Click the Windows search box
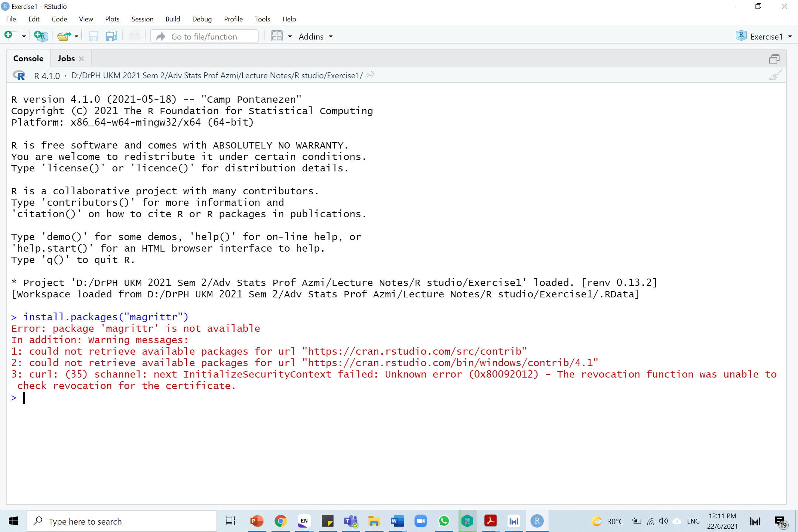Screen dimensions: 798x532 (122, 521)
